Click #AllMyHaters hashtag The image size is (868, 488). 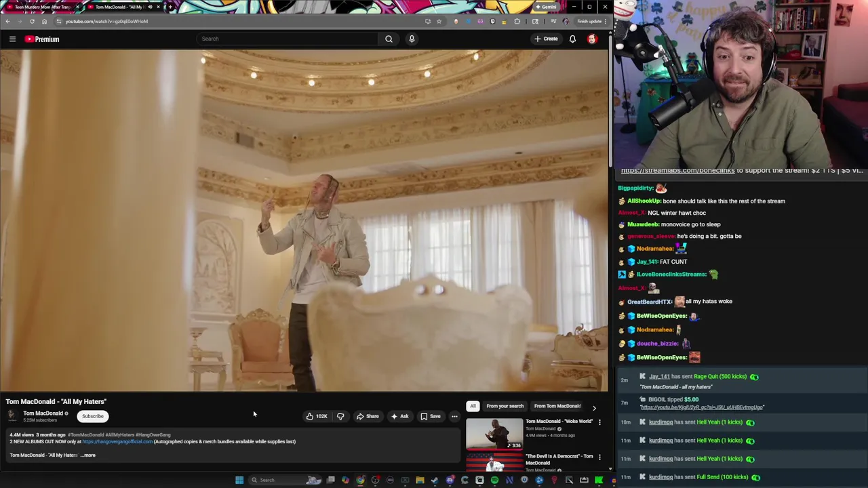point(120,434)
